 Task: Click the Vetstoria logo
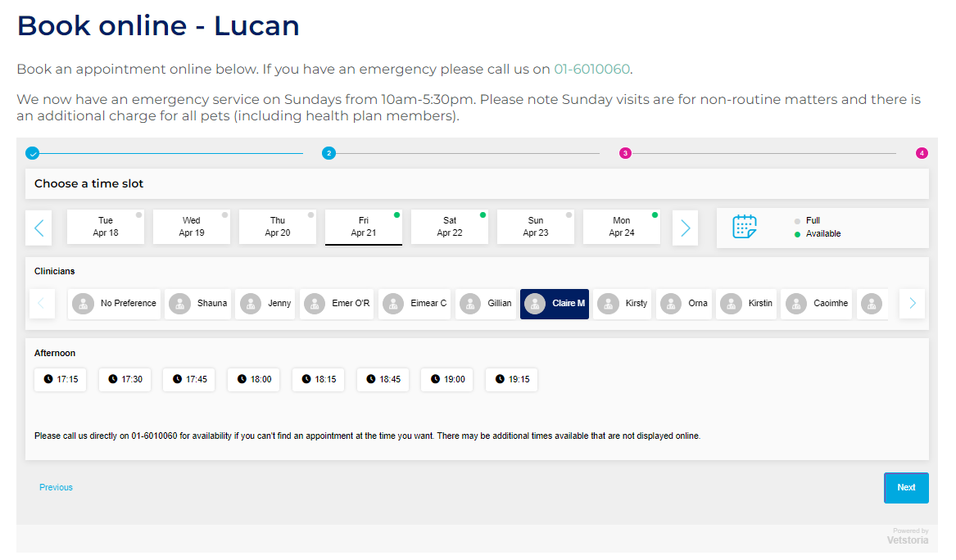tap(907, 540)
